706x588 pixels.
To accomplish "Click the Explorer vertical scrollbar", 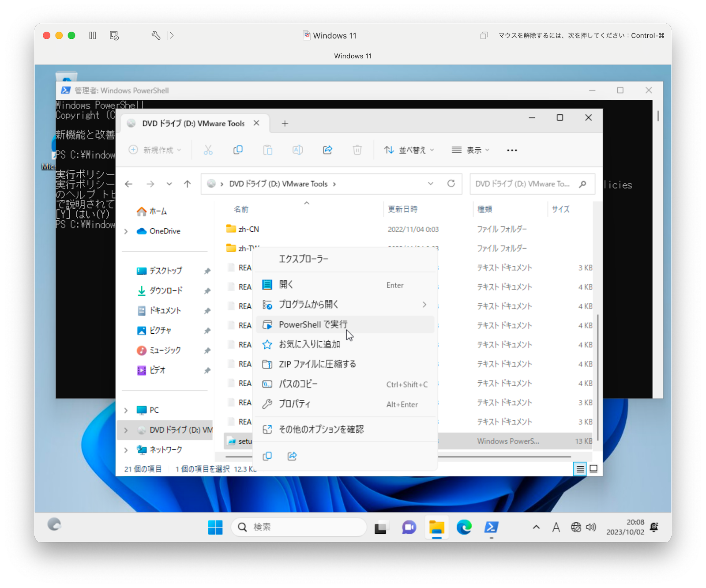I will [x=597, y=377].
